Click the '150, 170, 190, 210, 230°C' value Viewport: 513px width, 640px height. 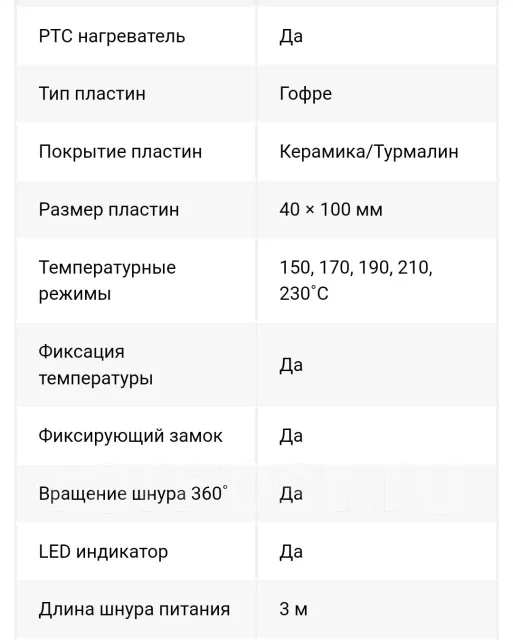click(x=356, y=280)
